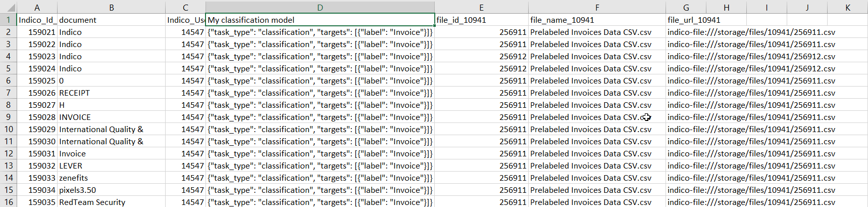This screenshot has height=207, width=868.
Task: Select the row 9 header
Action: click(x=8, y=117)
